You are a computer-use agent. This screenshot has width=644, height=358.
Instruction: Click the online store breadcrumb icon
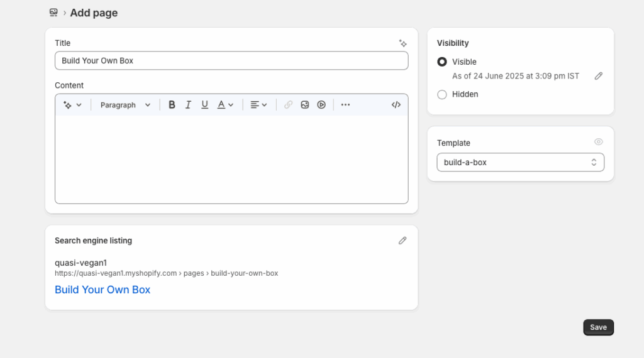[x=53, y=13]
